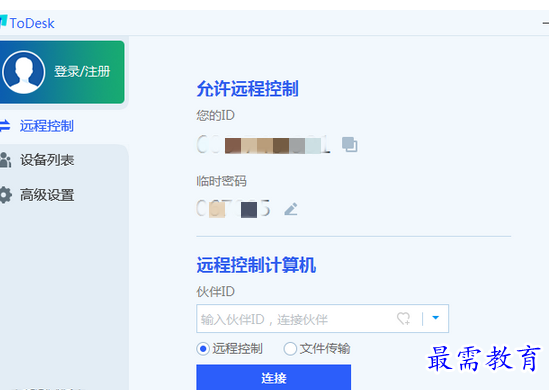This screenshot has width=549, height=390.
Task: Open 高级设置 sidebar item
Action: click(x=47, y=195)
